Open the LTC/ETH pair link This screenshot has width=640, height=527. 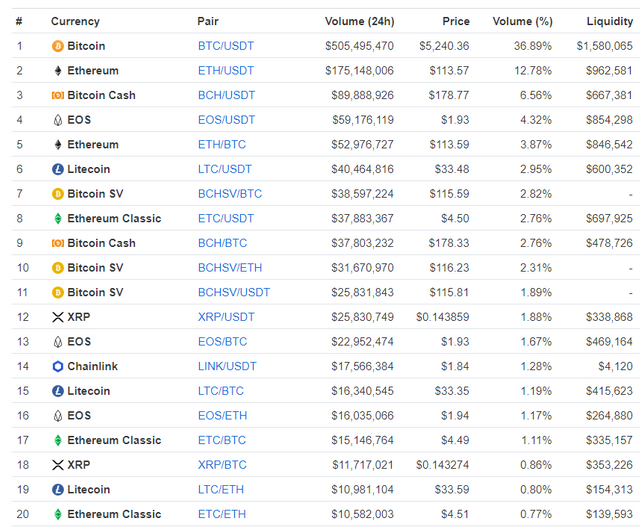221,489
